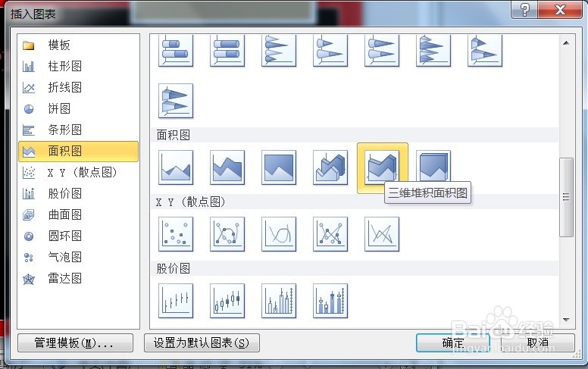Image resolution: width=588 pixels, height=369 pixels.
Task: Select first horizontal cylinder bar chart thumbnail
Action: [176, 51]
